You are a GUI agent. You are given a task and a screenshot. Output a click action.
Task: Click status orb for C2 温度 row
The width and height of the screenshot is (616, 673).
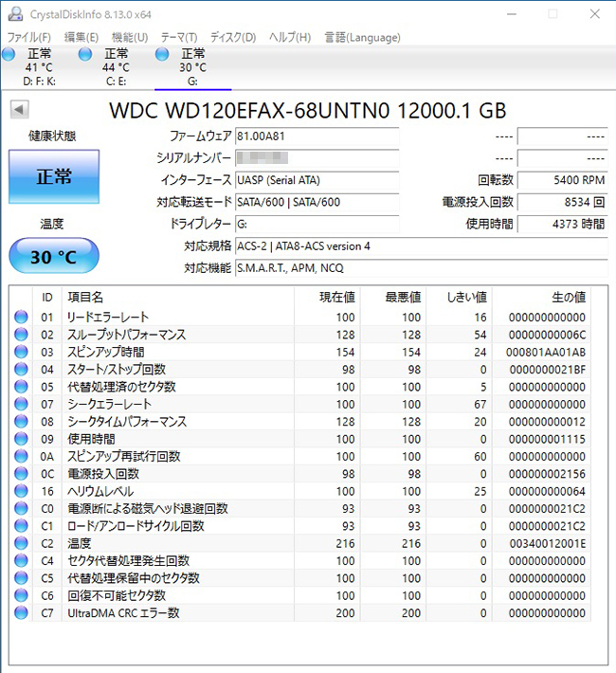pos(21,543)
